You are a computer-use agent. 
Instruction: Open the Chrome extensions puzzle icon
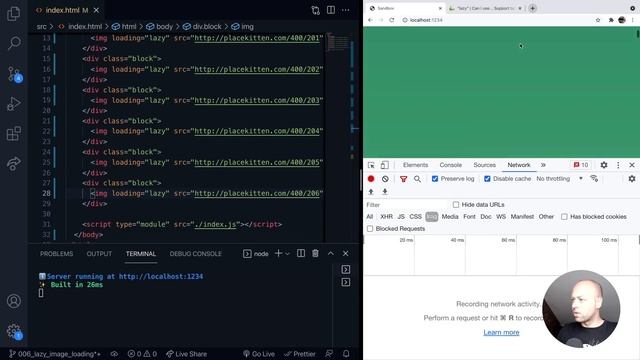[x=611, y=20]
